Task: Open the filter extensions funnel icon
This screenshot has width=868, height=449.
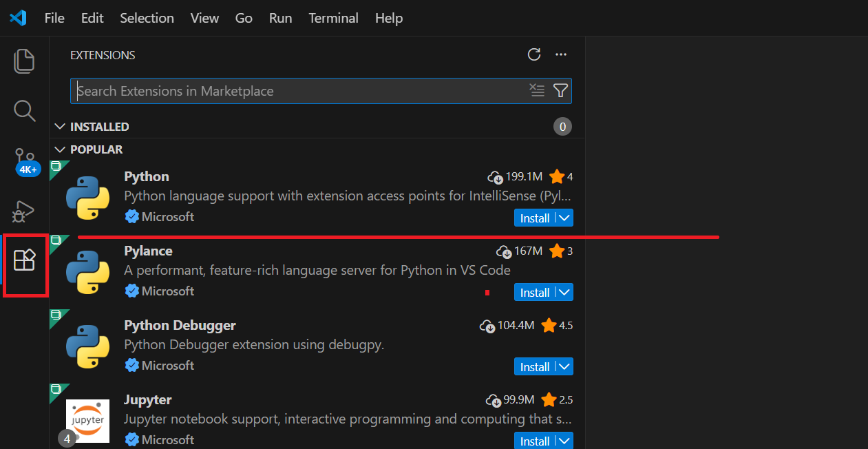Action: pyautogui.click(x=560, y=90)
